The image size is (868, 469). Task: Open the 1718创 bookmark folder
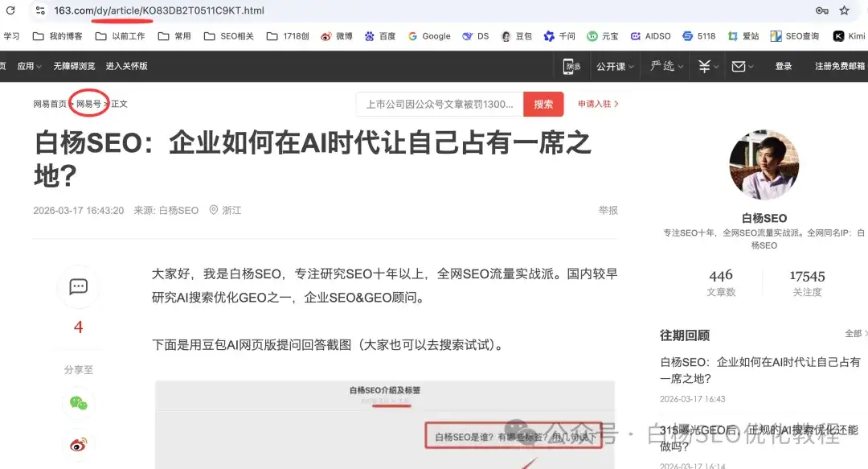(x=288, y=36)
